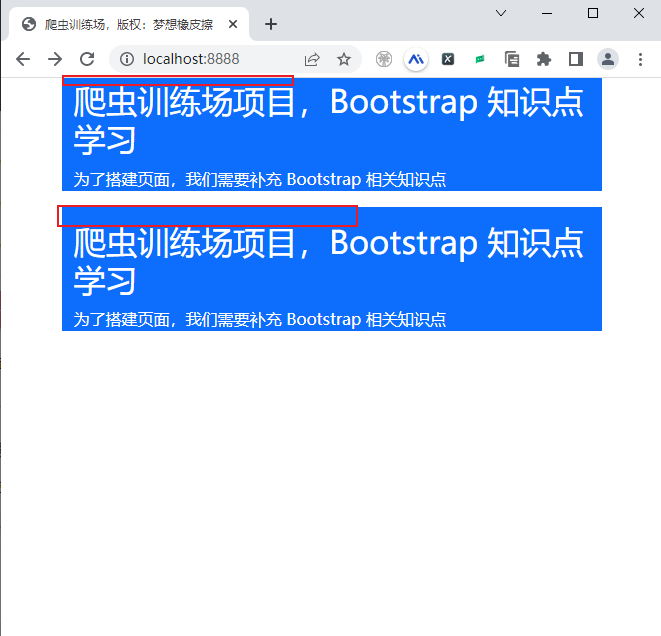Viewport: 661px width, 636px height.
Task: Open the green flag extension icon
Action: click(480, 59)
